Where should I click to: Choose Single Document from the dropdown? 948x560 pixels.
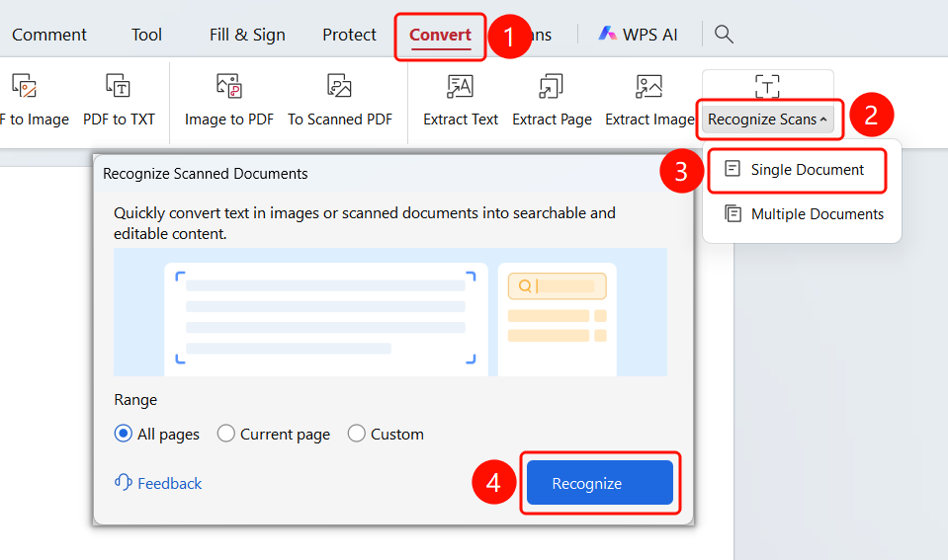pos(797,170)
